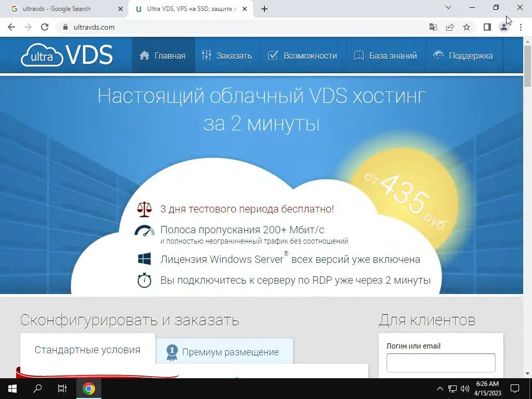This screenshot has height=399, width=532.
Task: Go back using the browser back arrow
Action: click(11, 27)
